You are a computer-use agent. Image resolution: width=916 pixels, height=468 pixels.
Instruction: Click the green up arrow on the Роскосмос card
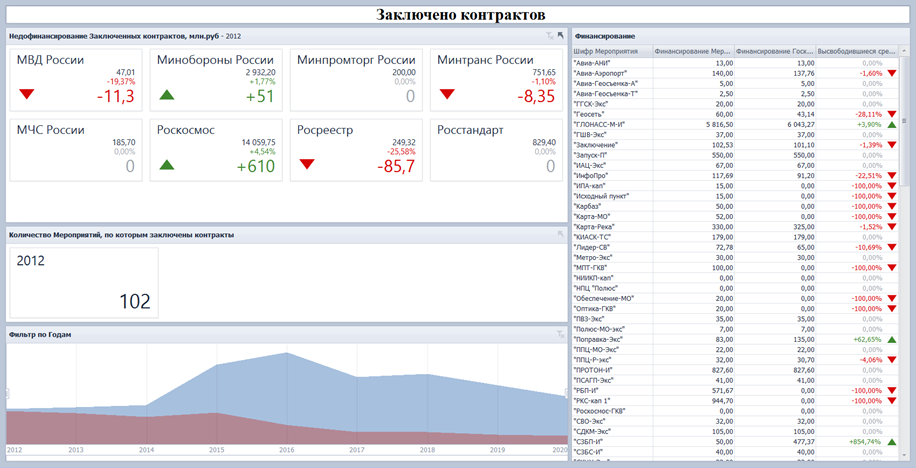point(167,164)
